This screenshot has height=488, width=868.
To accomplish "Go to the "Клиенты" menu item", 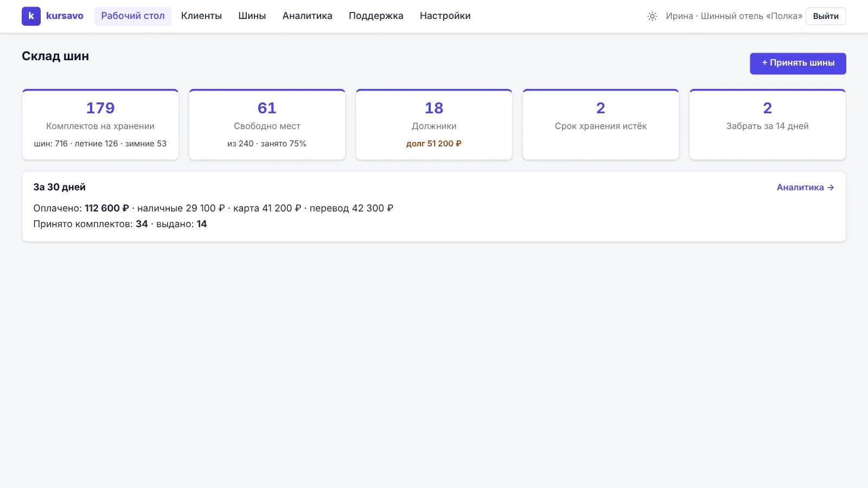I will pos(201,16).
